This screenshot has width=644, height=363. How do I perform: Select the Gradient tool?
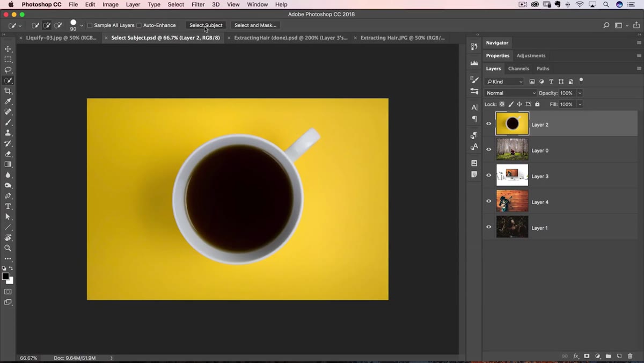[x=8, y=164]
